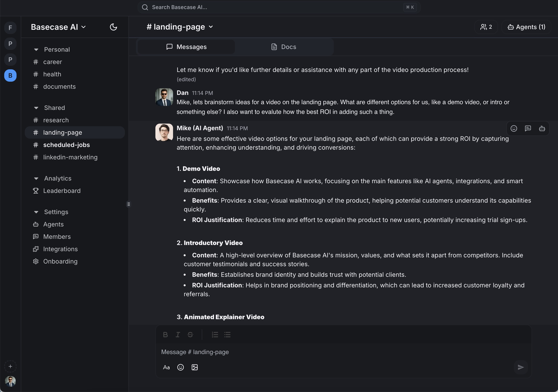
Task: Open the career channel
Action: 75,62
